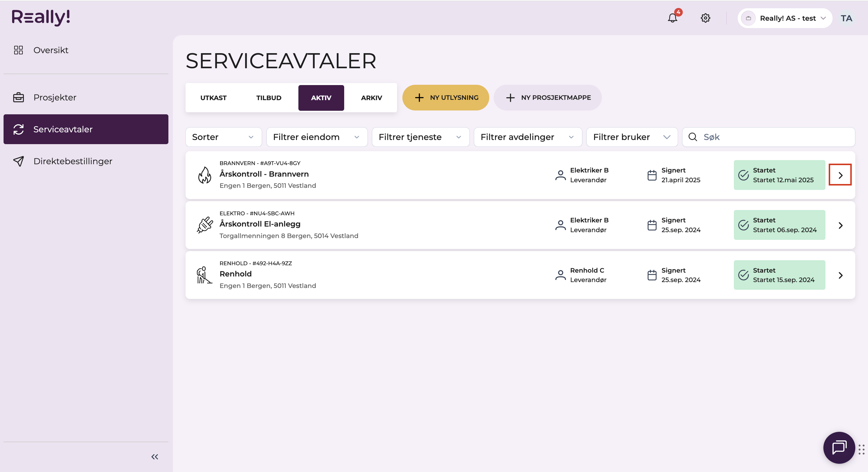Open Filtrer eiendom dropdown
This screenshot has height=472, width=868.
point(317,137)
